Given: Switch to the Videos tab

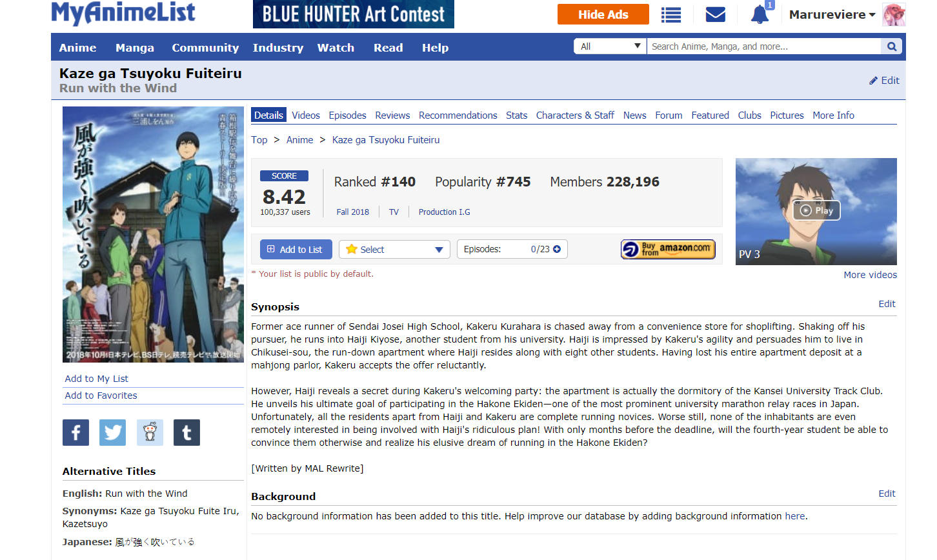Looking at the screenshot, I should point(306,115).
